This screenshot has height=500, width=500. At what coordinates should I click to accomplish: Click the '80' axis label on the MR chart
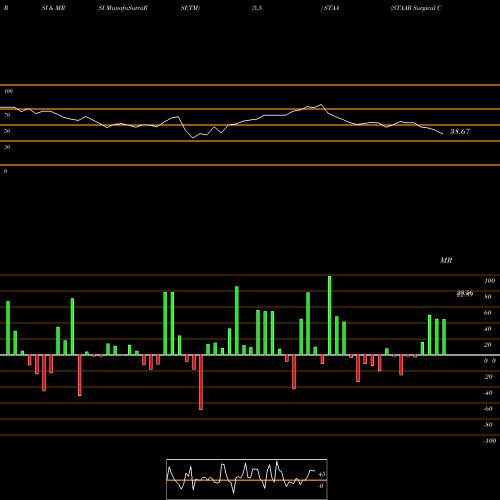click(488, 297)
